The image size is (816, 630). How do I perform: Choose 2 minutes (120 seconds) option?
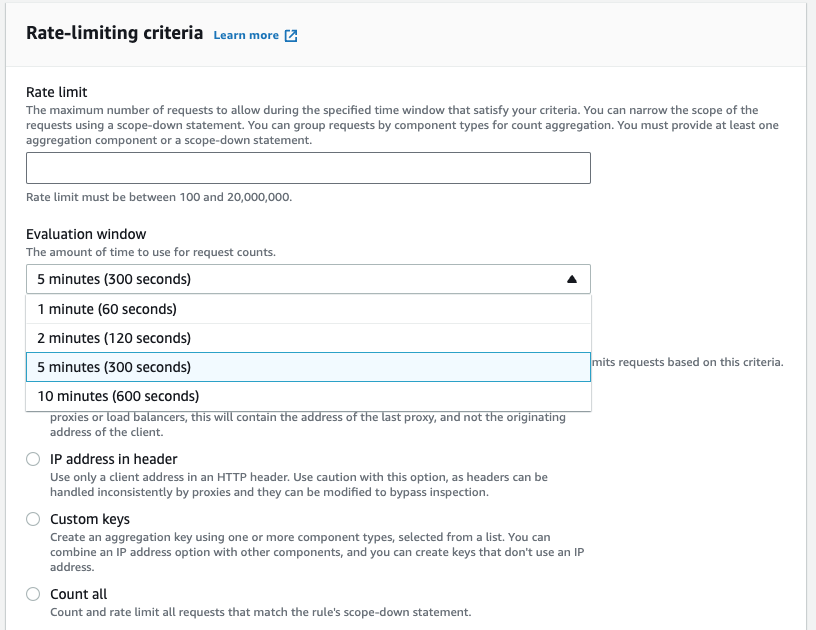coord(308,338)
